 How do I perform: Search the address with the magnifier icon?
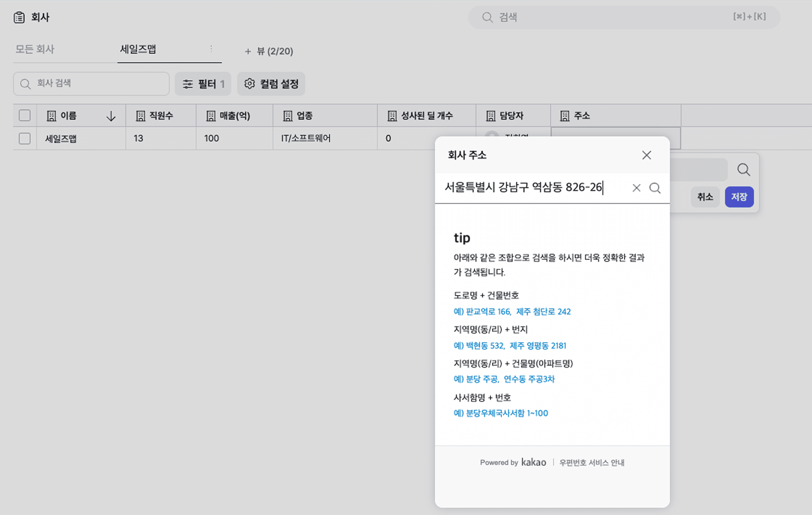(x=655, y=188)
